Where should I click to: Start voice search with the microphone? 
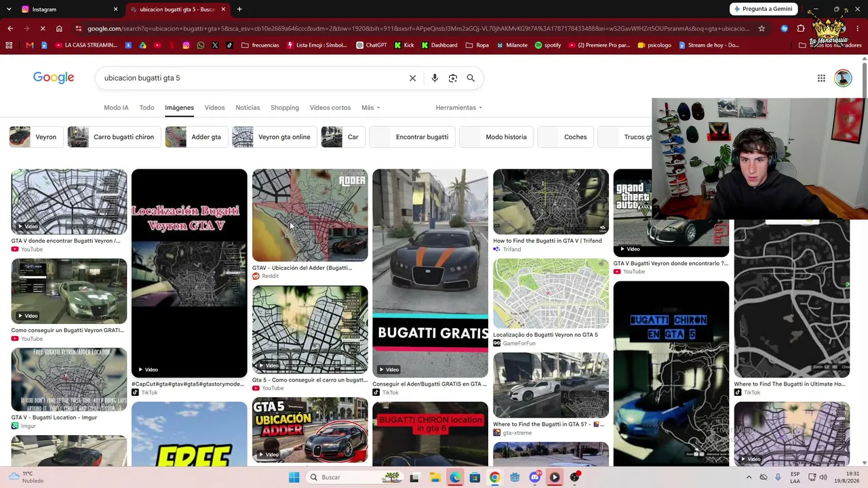435,78
